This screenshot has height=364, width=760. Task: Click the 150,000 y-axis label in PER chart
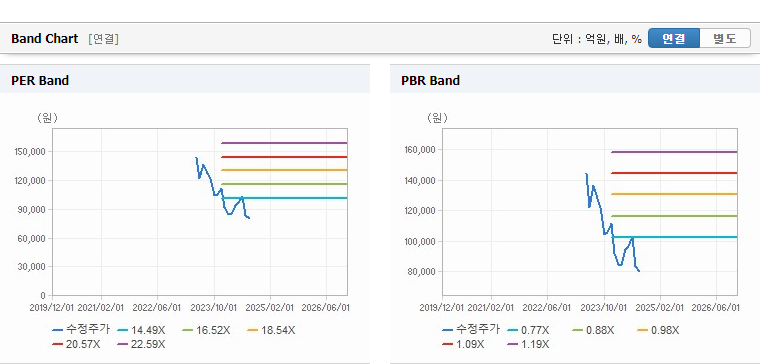pyautogui.click(x=31, y=152)
